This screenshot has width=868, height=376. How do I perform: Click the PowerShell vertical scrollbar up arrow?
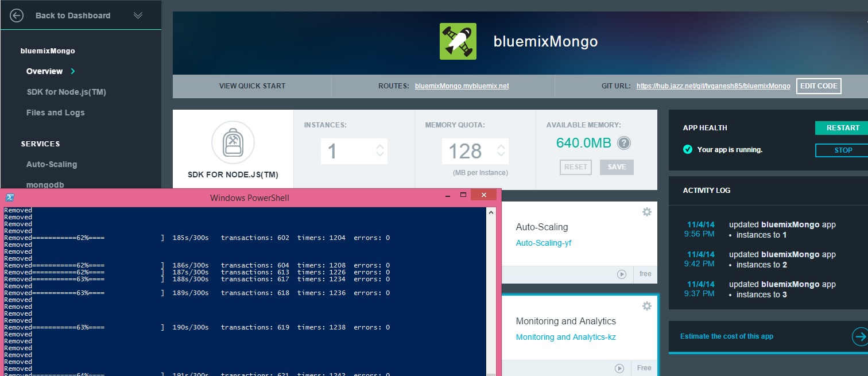coord(491,212)
